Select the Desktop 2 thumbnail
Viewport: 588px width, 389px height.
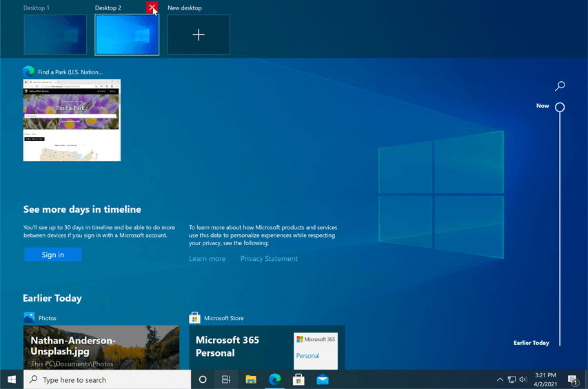(127, 34)
